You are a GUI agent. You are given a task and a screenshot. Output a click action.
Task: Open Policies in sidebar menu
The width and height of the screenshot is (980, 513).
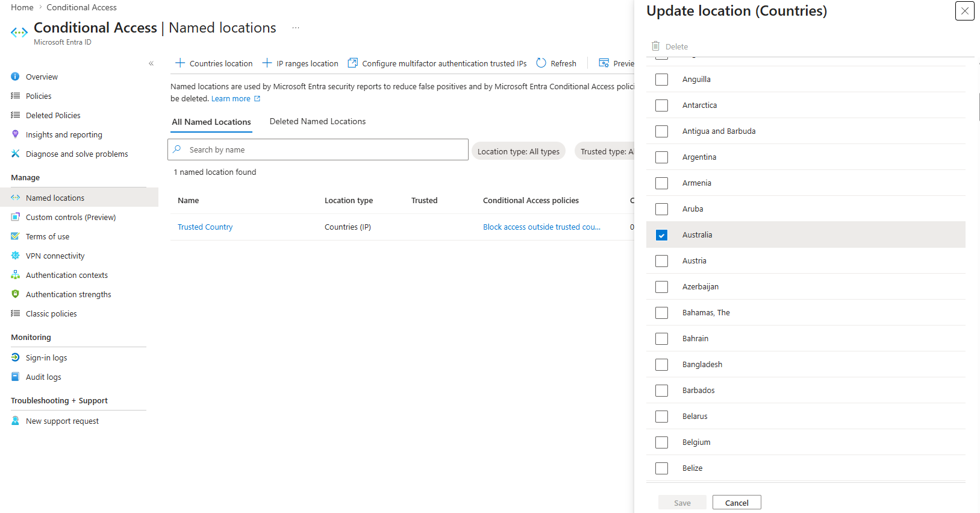click(39, 96)
